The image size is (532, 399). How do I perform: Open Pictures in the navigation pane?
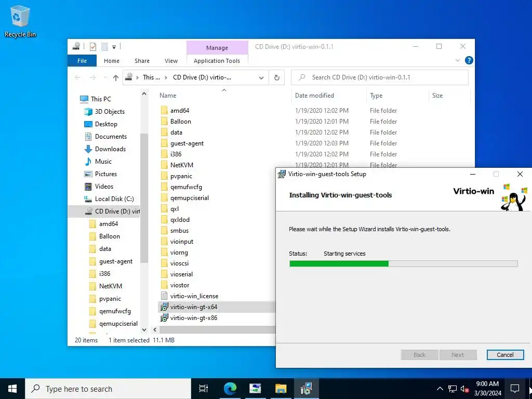coord(106,174)
